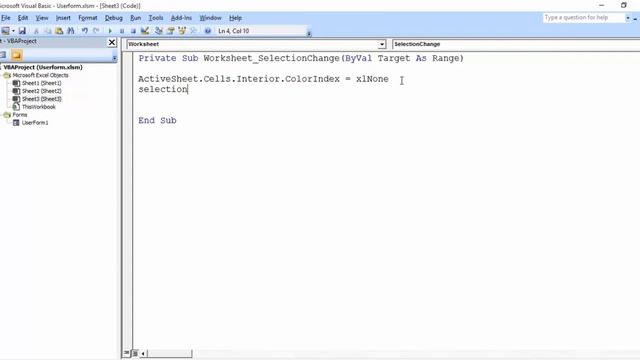Open the Tools menu
640x360 pixels.
(x=156, y=18)
